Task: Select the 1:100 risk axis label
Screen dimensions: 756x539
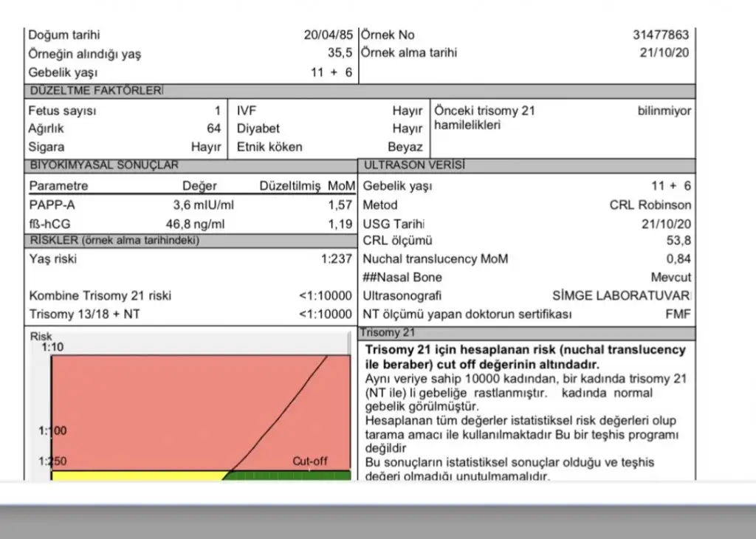Action: point(52,430)
